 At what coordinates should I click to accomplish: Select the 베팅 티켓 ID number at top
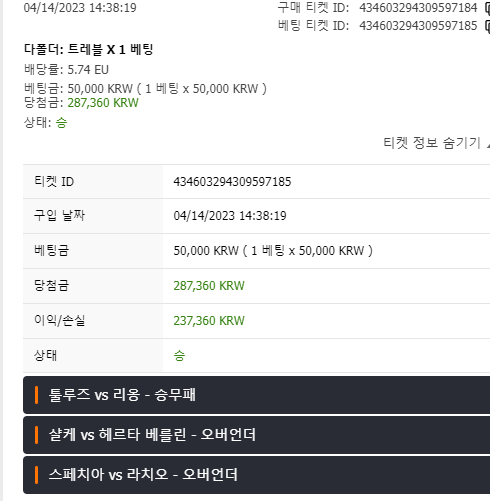(x=418, y=26)
